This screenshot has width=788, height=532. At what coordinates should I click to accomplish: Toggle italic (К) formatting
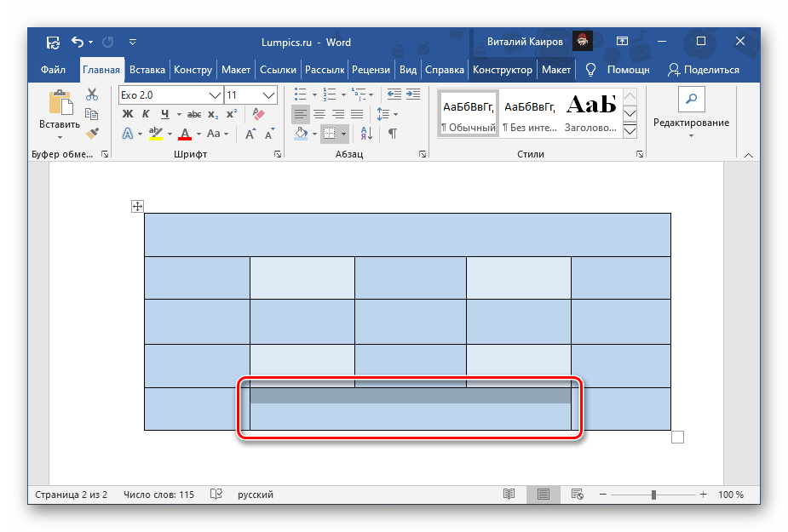146,114
